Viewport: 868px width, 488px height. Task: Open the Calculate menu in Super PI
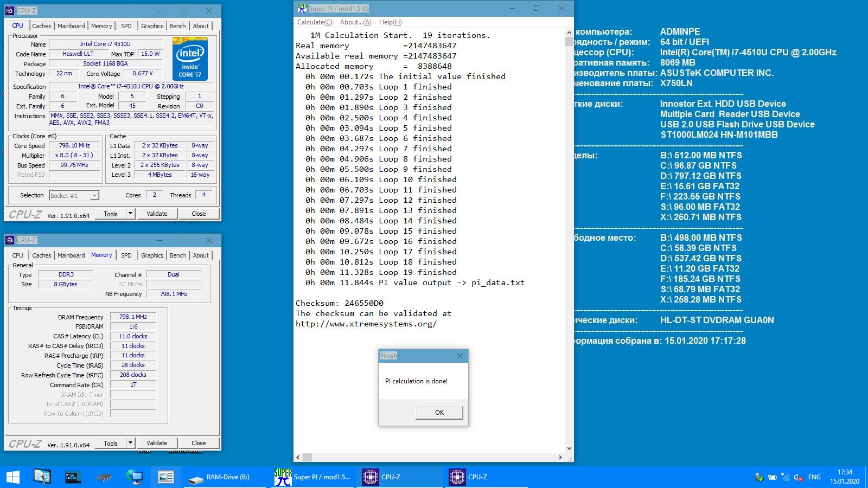[315, 22]
